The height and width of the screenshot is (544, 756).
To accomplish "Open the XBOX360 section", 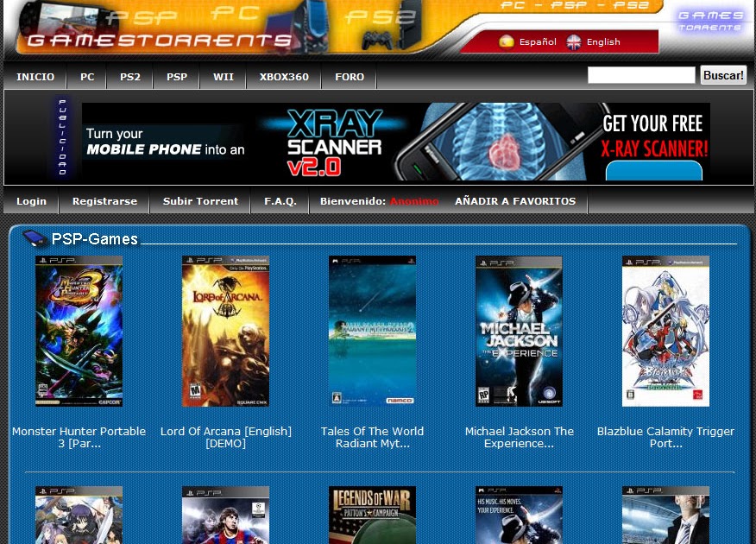I will (x=284, y=77).
